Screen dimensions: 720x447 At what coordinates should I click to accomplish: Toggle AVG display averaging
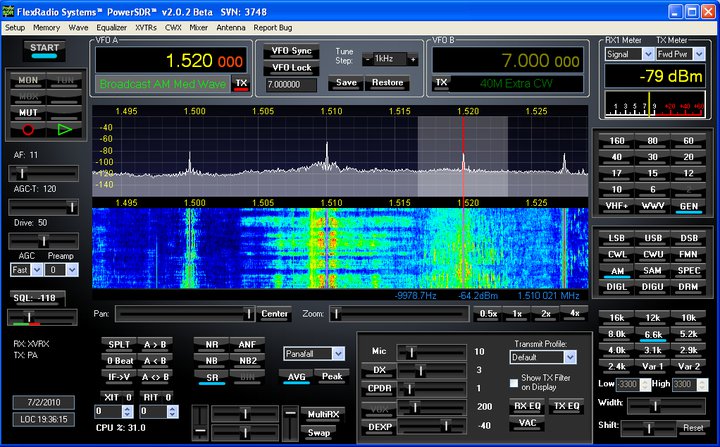click(296, 377)
